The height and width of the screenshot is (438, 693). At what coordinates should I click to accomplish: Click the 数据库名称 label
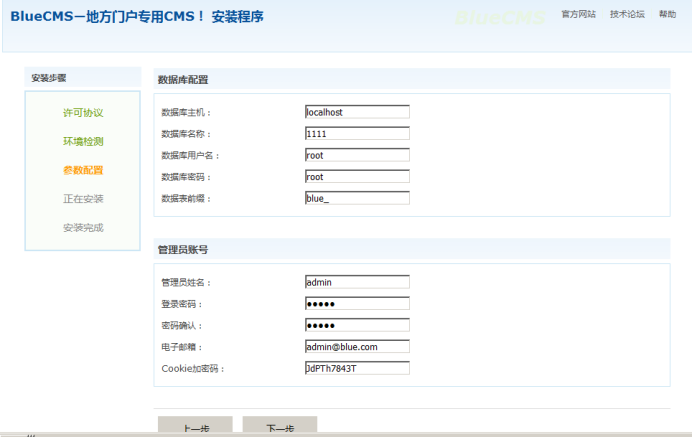point(186,134)
